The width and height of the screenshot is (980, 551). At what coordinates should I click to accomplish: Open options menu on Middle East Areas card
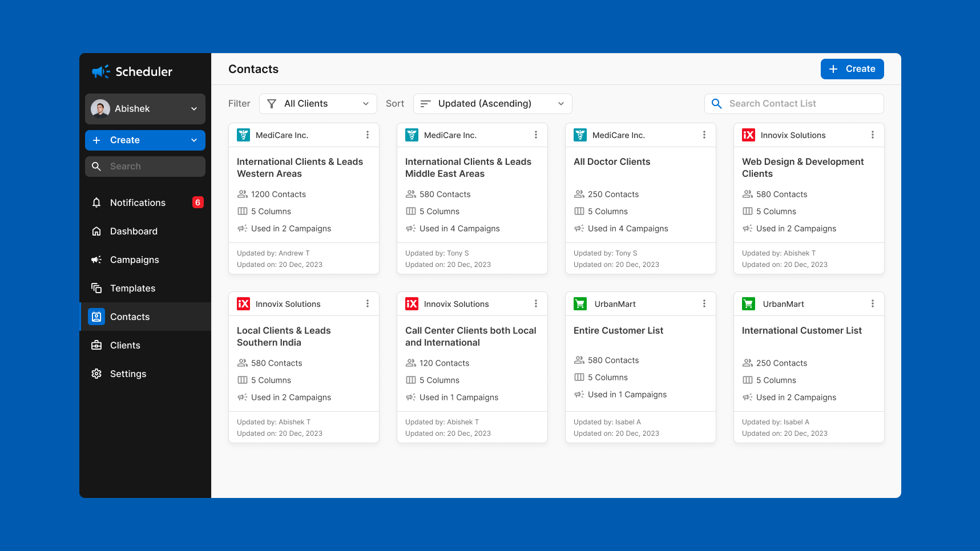pos(536,135)
